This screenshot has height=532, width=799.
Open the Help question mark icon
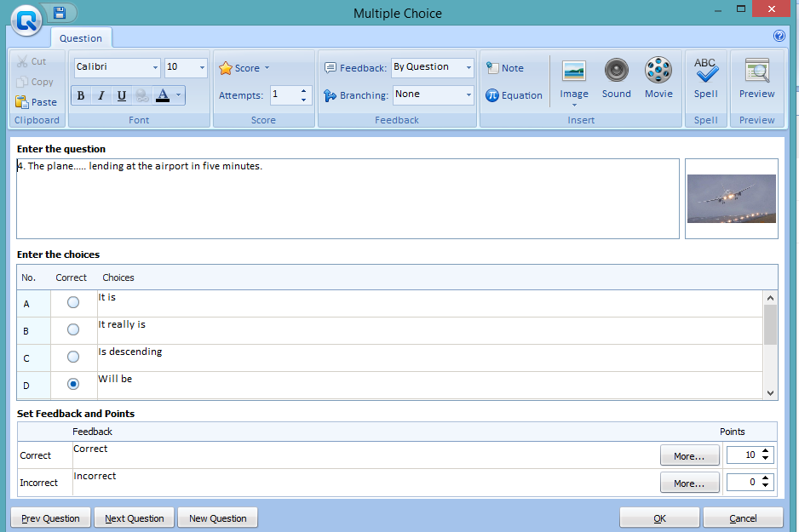coord(779,36)
